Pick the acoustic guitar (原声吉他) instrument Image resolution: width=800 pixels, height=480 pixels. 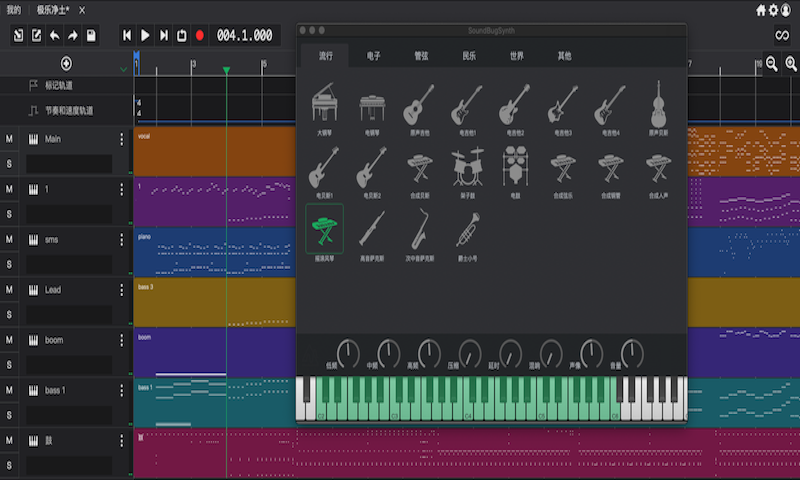tap(418, 105)
